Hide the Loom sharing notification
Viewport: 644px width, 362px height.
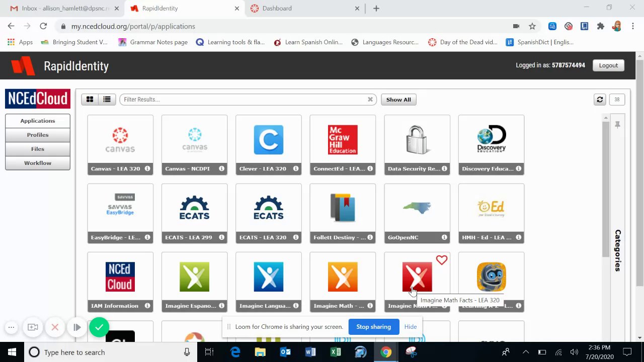411,327
